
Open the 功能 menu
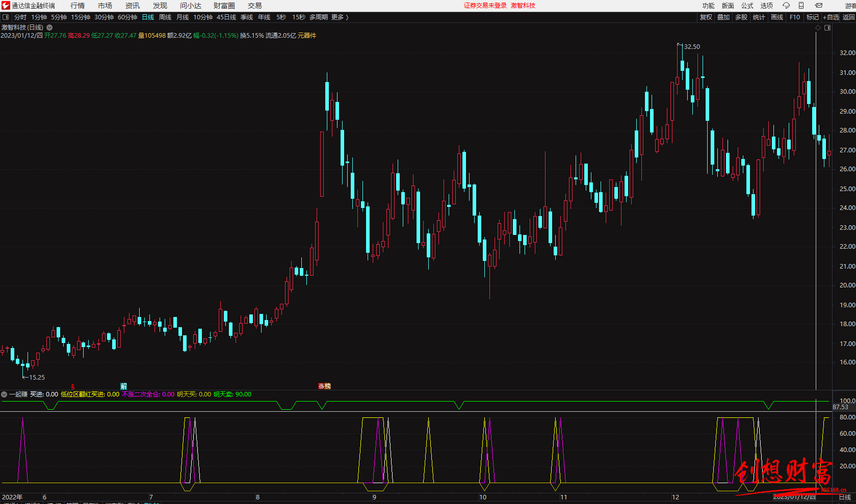tap(708, 6)
